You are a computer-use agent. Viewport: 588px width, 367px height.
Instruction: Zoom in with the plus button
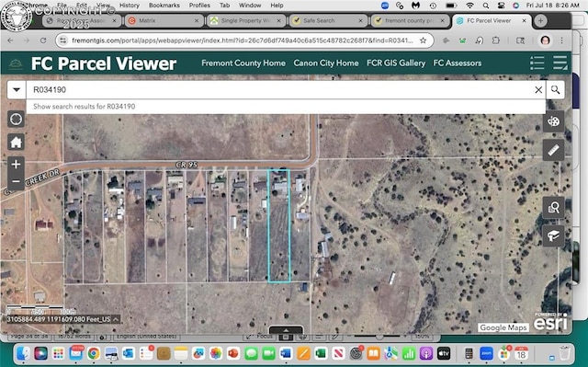click(x=16, y=165)
